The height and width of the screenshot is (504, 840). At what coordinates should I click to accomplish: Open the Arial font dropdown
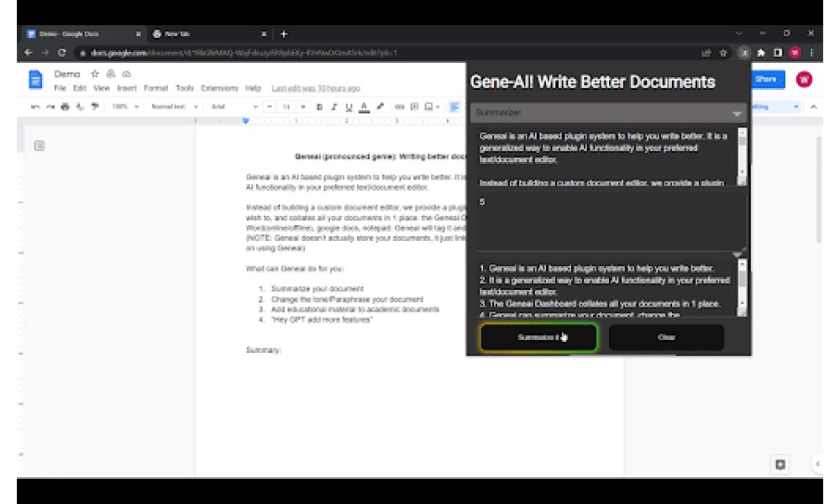coord(234,107)
